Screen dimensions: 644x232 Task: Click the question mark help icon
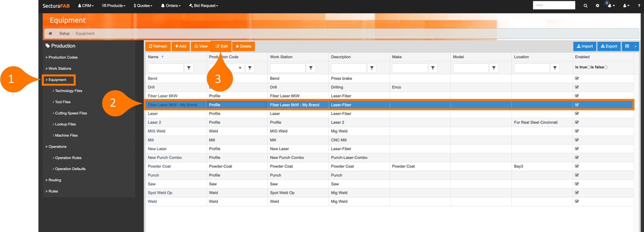coord(639,6)
